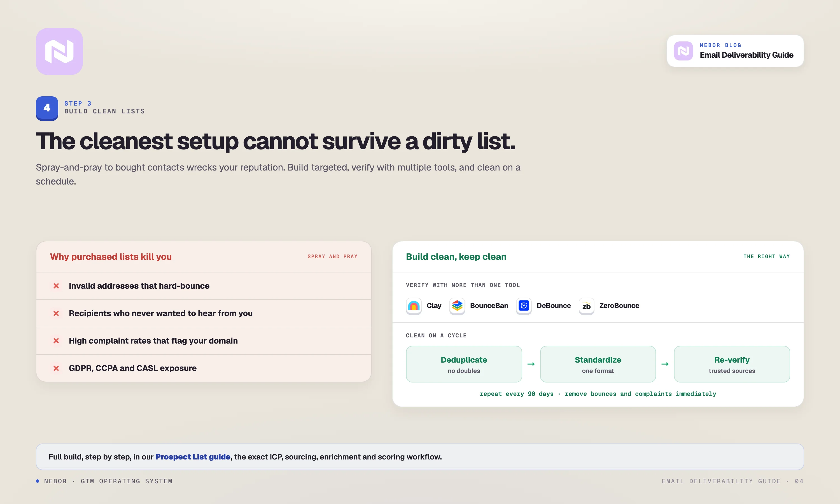This screenshot has width=840, height=504.
Task: Select the Standardize step card
Action: tap(598, 364)
